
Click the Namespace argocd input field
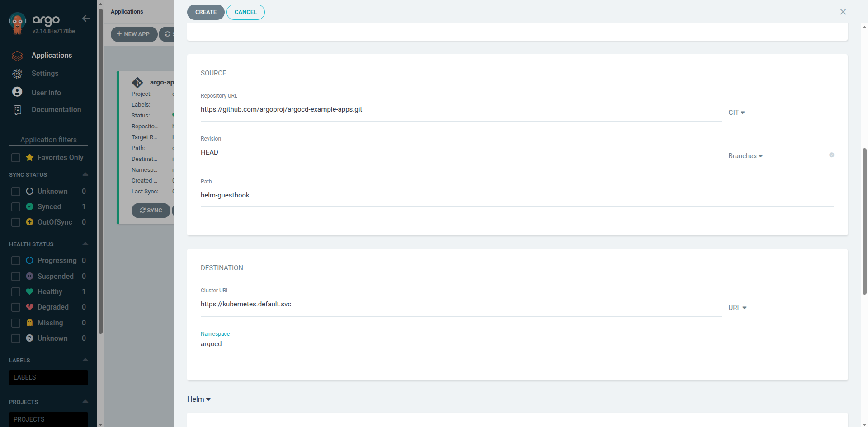[517, 344]
